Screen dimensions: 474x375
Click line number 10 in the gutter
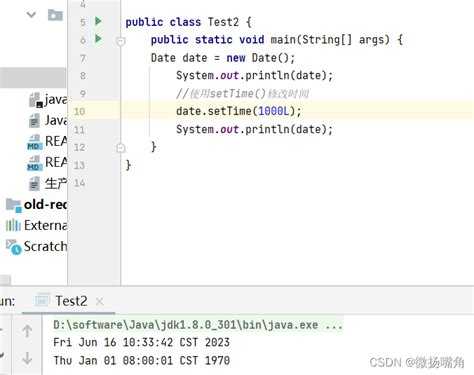pyautogui.click(x=79, y=111)
